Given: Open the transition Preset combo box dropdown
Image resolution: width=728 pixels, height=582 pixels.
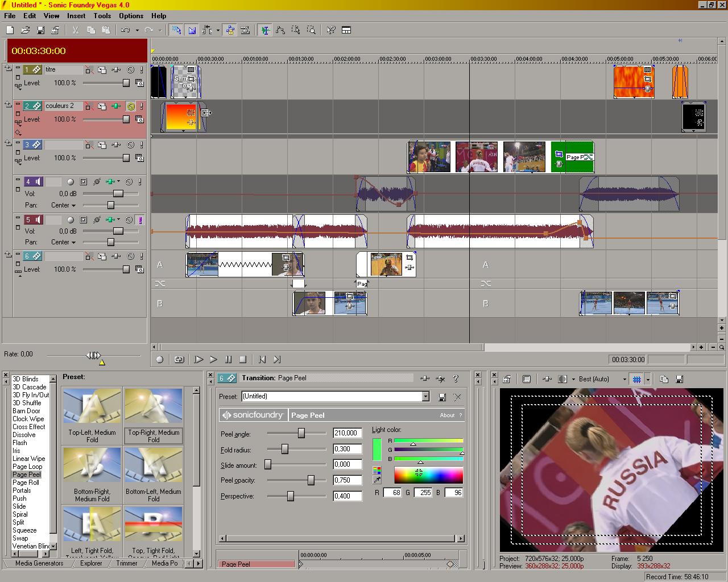Looking at the screenshot, I should click(x=425, y=396).
